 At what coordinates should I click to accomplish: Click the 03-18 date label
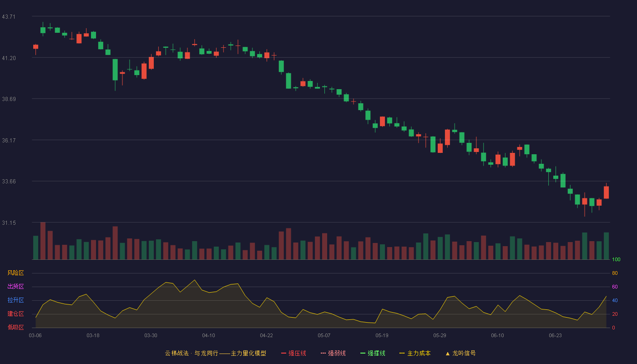93,335
